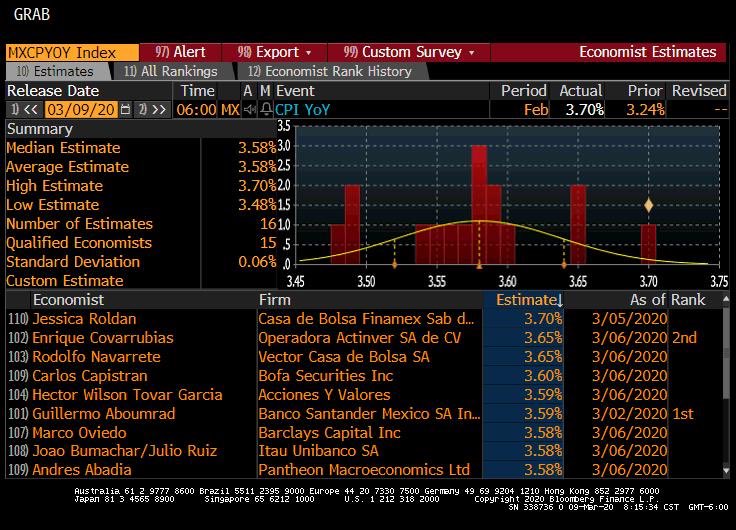
Task: Click firm Bofa Securities Inc
Action: 325,376
